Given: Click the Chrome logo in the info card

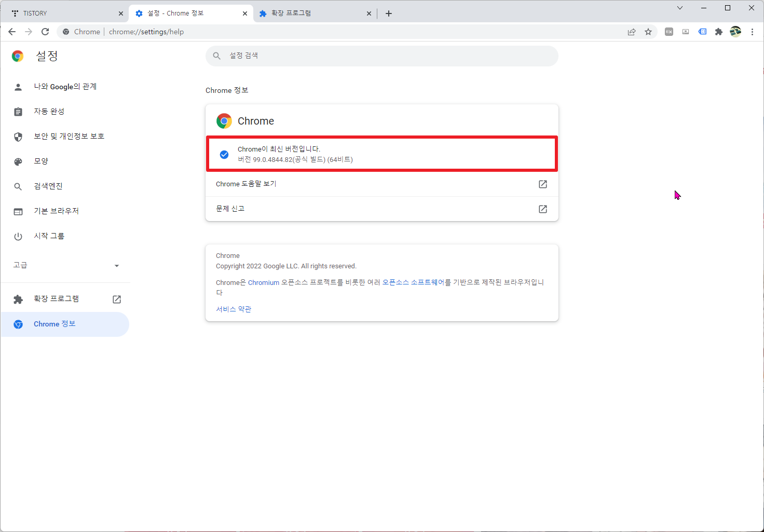Looking at the screenshot, I should [x=224, y=121].
